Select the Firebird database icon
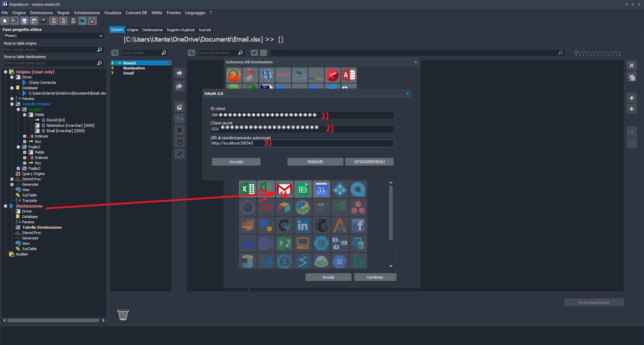 (234, 75)
